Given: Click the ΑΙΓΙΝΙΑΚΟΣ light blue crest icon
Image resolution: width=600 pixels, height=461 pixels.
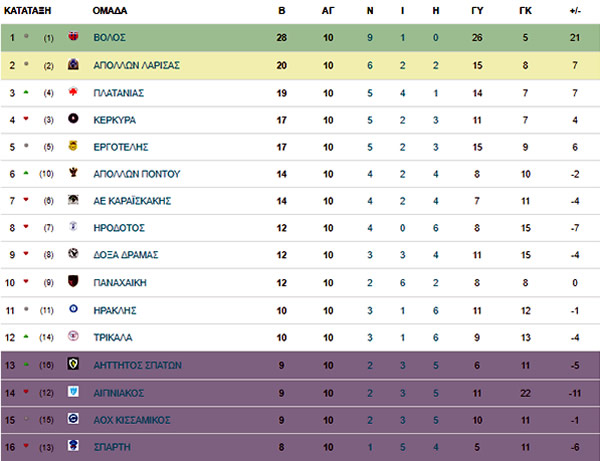Looking at the screenshot, I should coord(73,391).
